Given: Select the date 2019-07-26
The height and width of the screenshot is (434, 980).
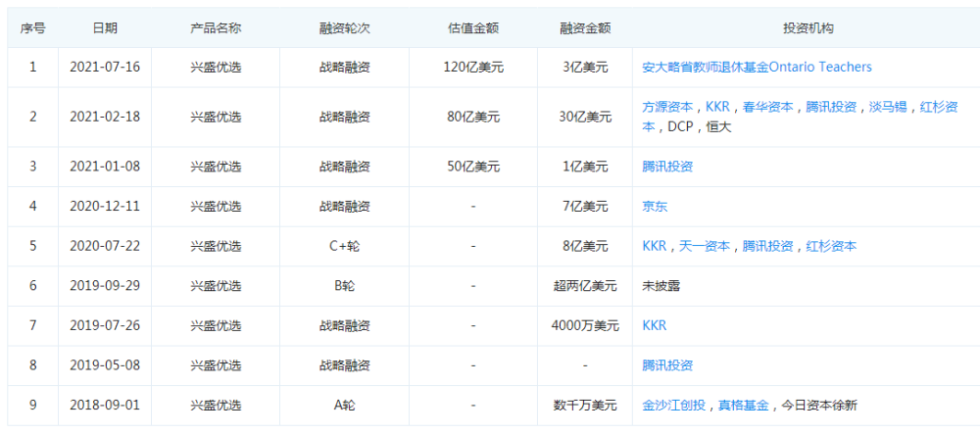Looking at the screenshot, I should click(105, 326).
